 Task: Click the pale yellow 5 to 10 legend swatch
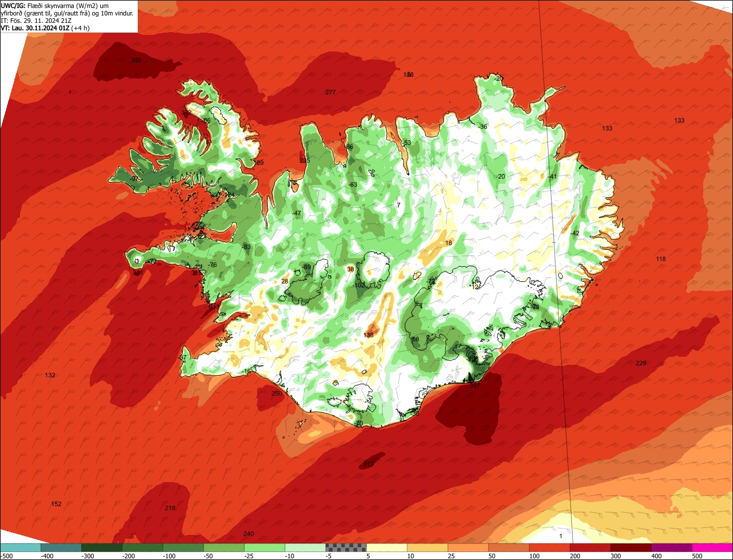click(x=387, y=547)
